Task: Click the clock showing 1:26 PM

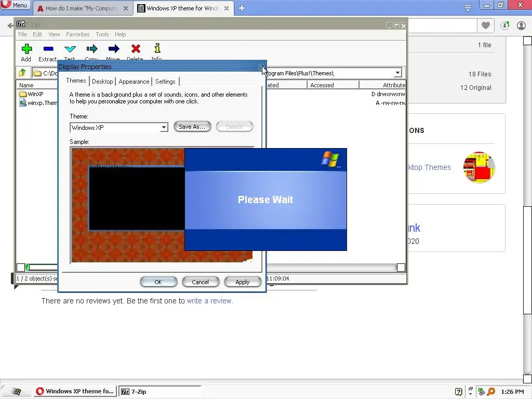Action: click(x=512, y=392)
